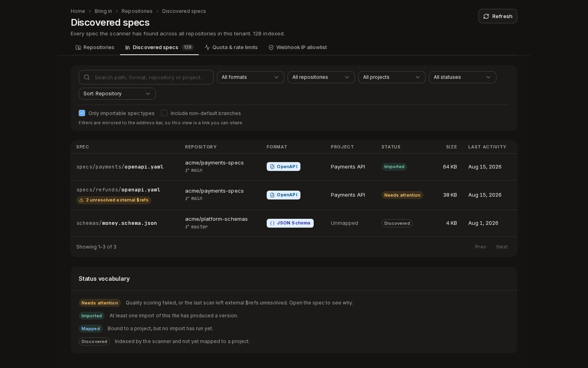Expand the All formats dropdown
Screen dimensions: 588x368
[251, 77]
